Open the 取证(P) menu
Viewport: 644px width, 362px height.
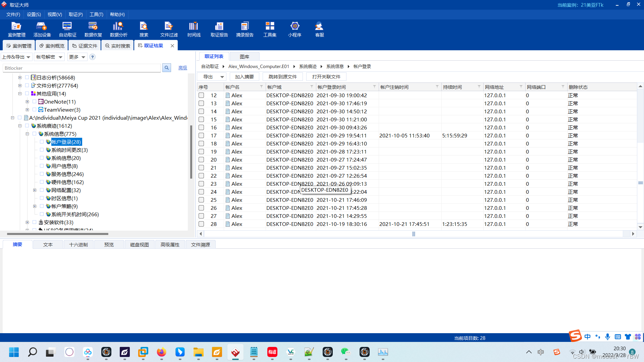pyautogui.click(x=75, y=14)
